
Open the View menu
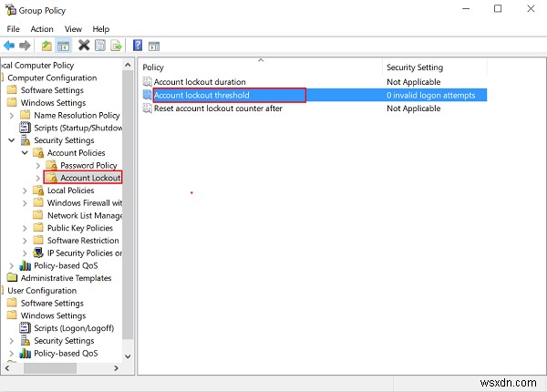(x=73, y=29)
